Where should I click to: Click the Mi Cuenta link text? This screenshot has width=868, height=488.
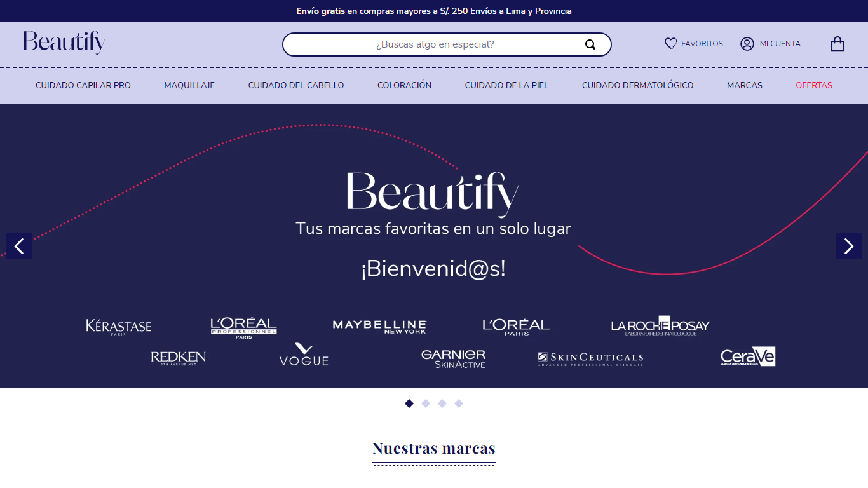pos(780,44)
